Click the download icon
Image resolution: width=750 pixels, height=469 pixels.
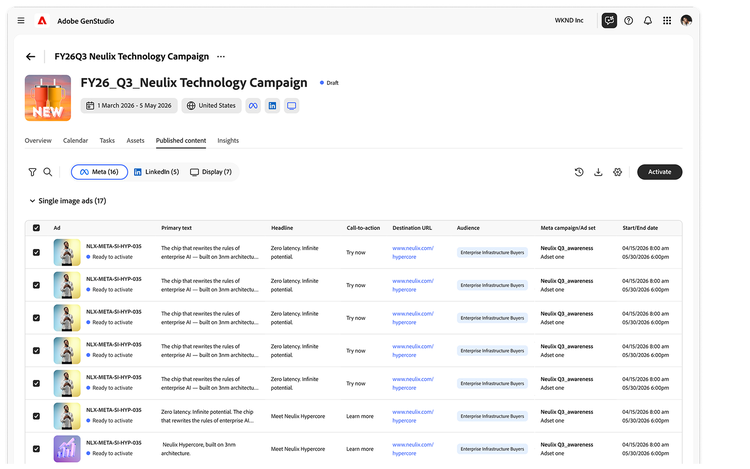tap(598, 172)
